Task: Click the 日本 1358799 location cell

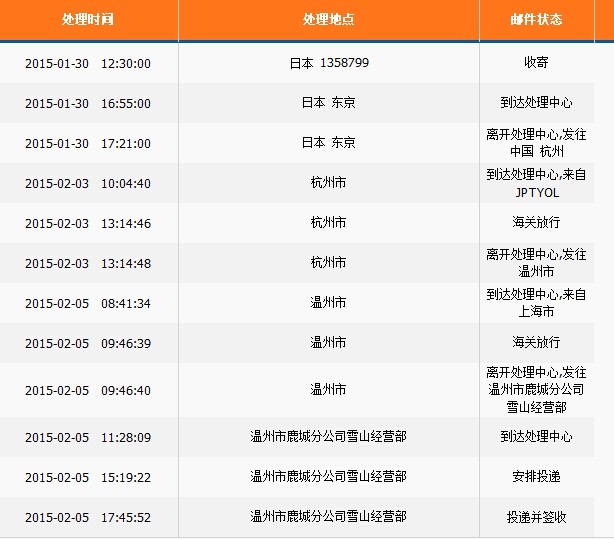Action: tap(328, 63)
